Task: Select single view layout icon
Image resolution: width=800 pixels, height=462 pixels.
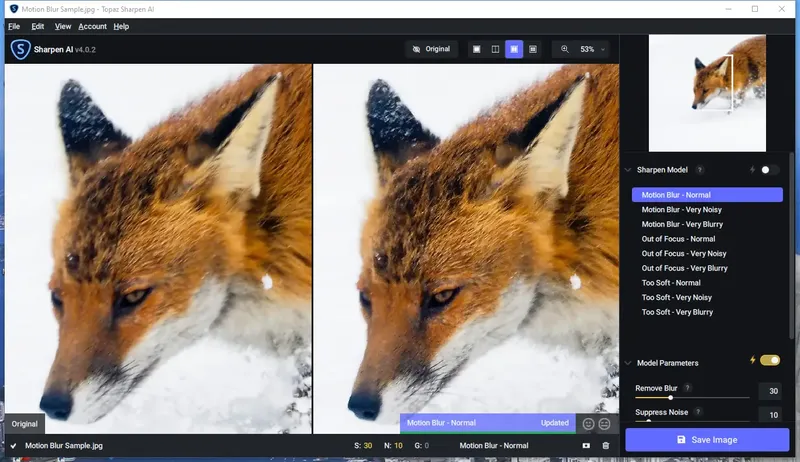Action: pos(477,49)
